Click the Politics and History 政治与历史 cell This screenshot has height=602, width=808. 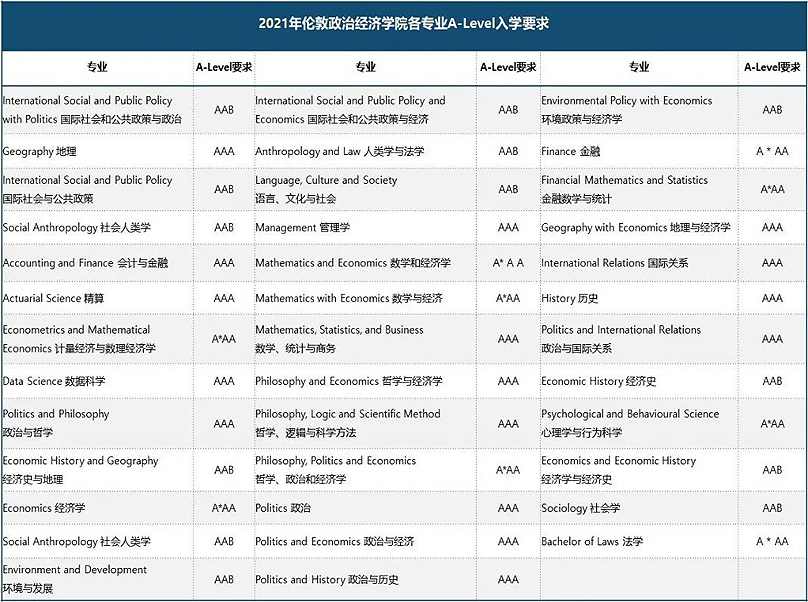pos(327,579)
